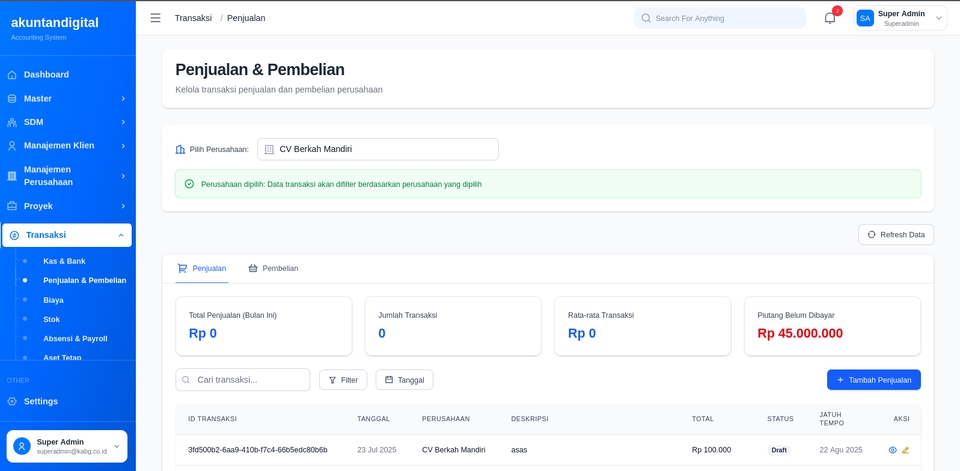The width and height of the screenshot is (960, 471).
Task: Click the Refresh Data button
Action: [x=895, y=234]
